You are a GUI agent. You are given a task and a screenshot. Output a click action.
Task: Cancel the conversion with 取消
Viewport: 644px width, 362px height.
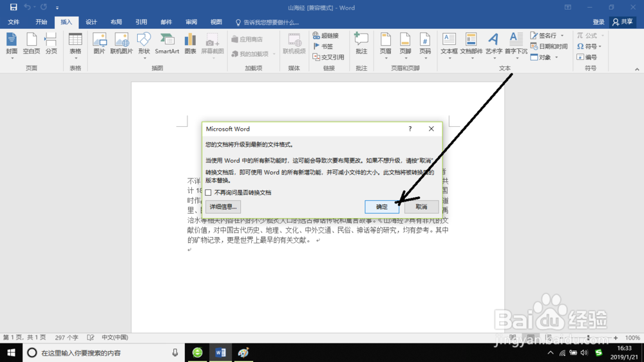[x=421, y=207]
